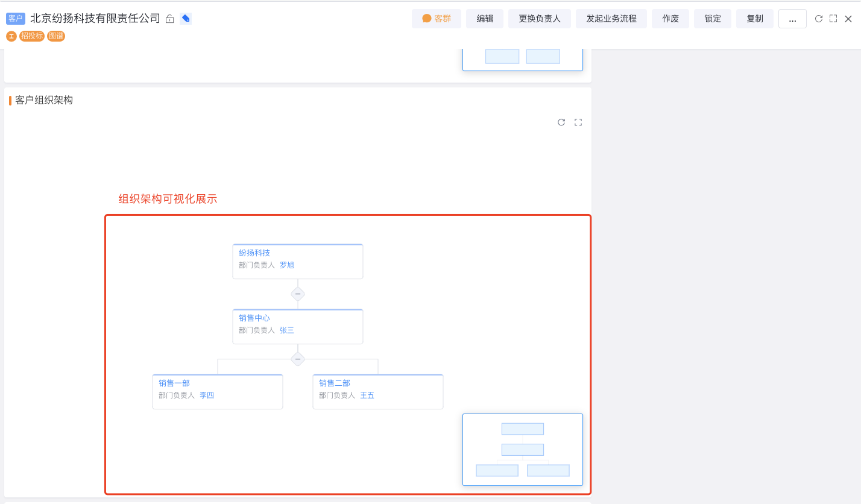
Task: Collapse the branches under 销售中心
Action: point(298,359)
